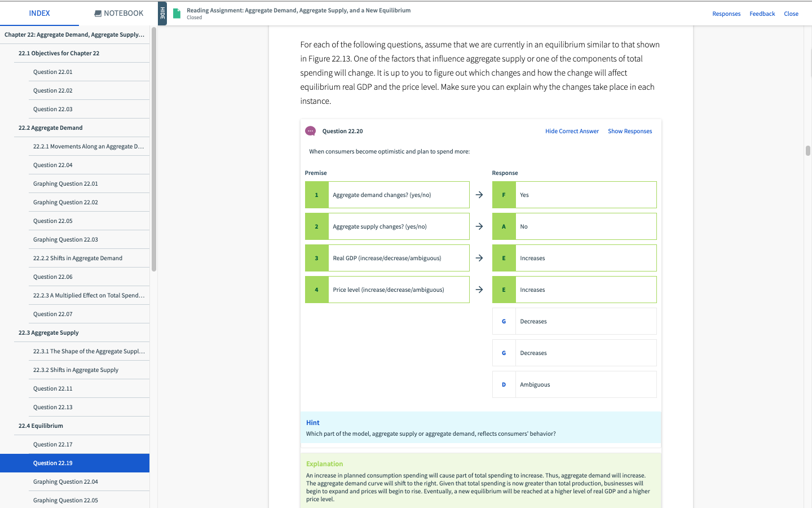Open Question 22.03 in index

(x=89, y=109)
